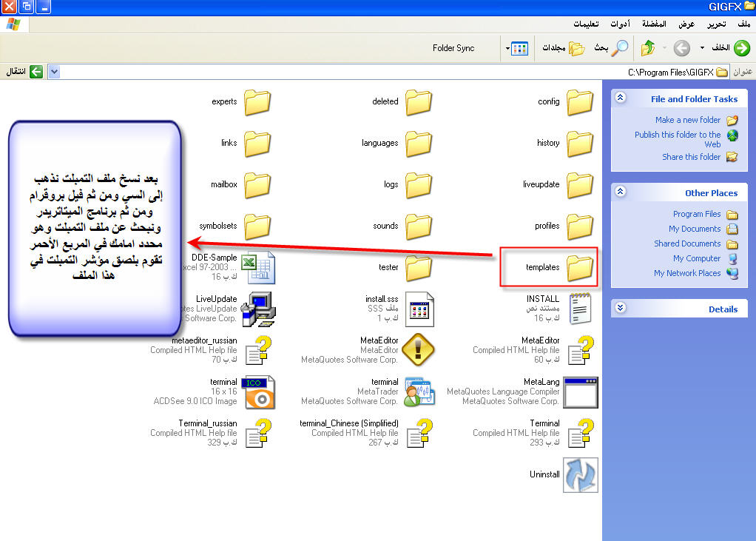
Task: Select the MetaEditor 60 KB help file
Action: click(581, 350)
